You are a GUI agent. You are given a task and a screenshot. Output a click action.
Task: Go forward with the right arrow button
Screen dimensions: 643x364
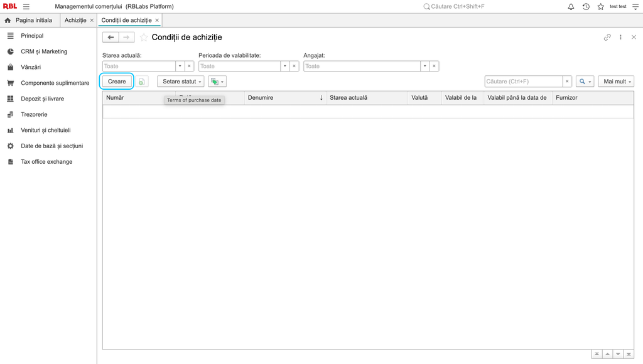point(126,37)
